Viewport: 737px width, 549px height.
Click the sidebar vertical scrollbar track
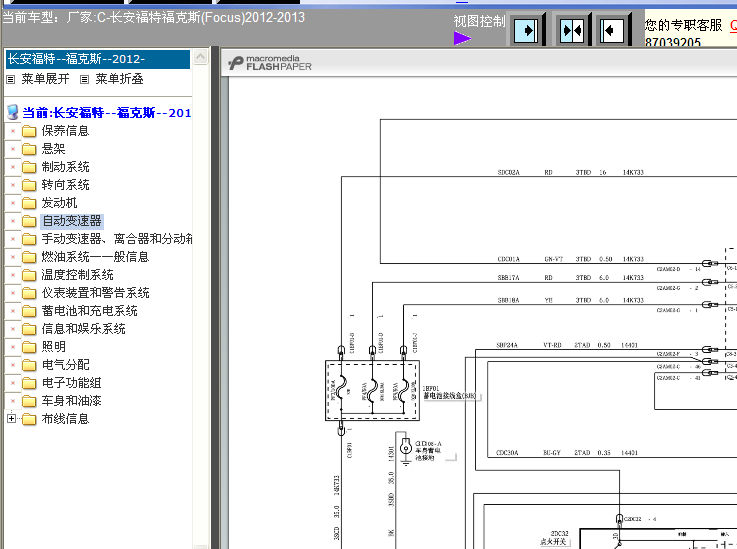tap(200, 306)
